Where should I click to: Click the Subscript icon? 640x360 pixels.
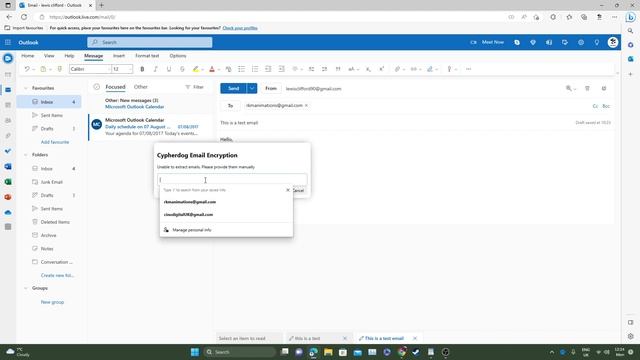pos(368,69)
